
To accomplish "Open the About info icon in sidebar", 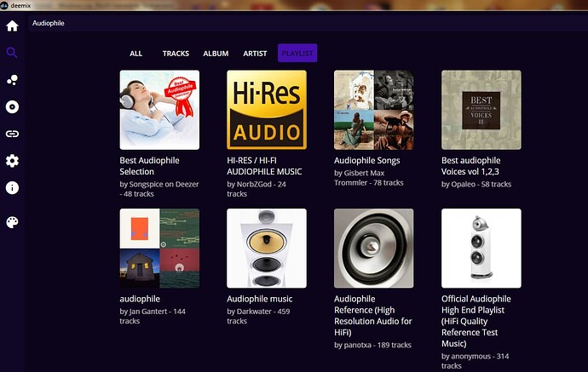I will pyautogui.click(x=12, y=188).
